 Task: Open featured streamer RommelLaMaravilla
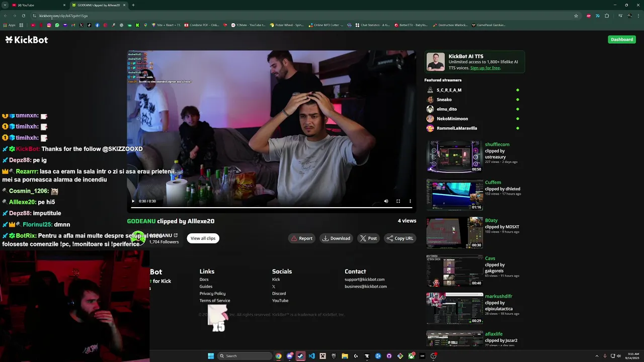[456, 128]
